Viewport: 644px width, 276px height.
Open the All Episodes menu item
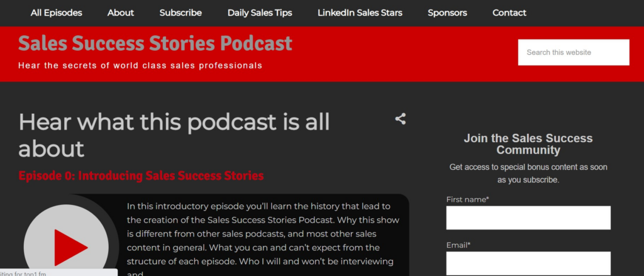(x=56, y=13)
